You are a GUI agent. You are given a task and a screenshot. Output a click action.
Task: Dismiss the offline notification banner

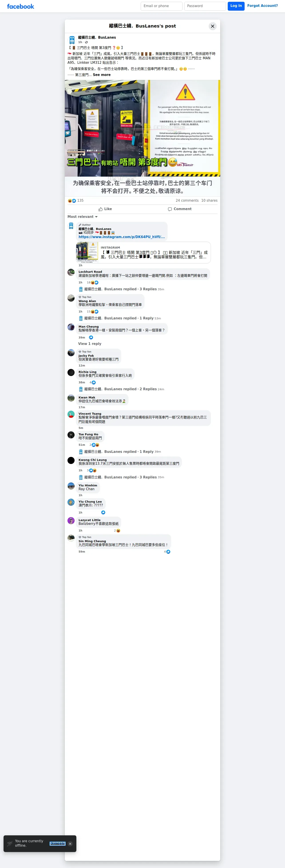pos(70,844)
